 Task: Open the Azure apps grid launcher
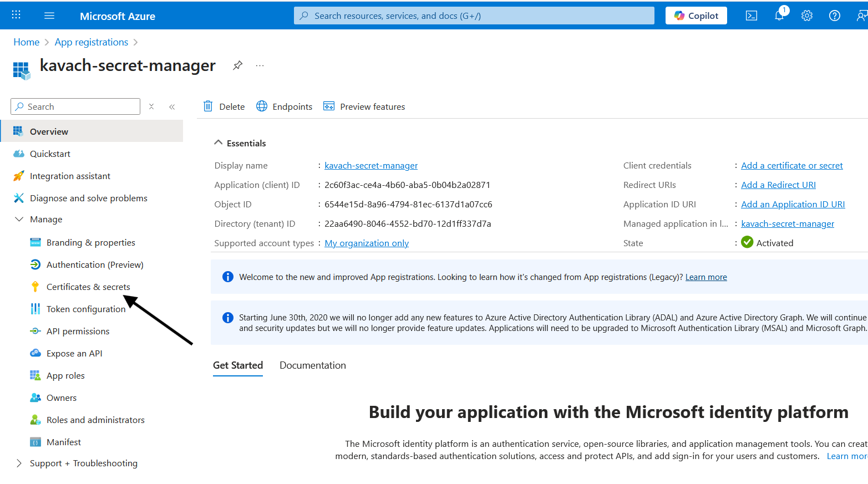pos(16,15)
